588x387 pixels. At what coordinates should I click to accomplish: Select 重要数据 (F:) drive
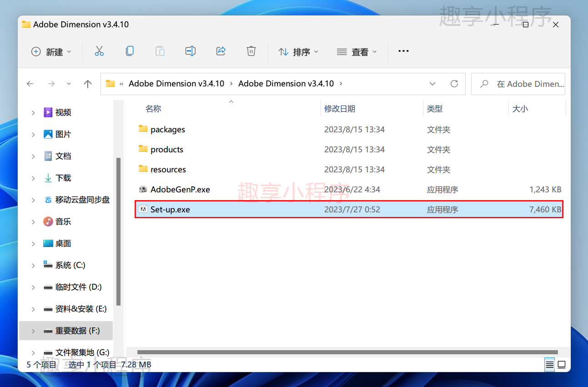point(78,331)
